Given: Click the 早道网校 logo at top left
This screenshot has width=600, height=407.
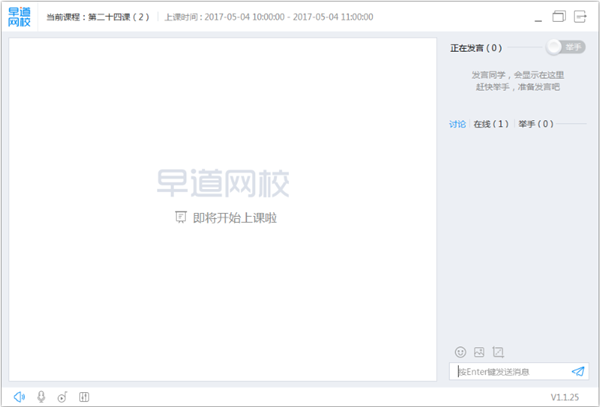Looking at the screenshot, I should pyautogui.click(x=19, y=17).
